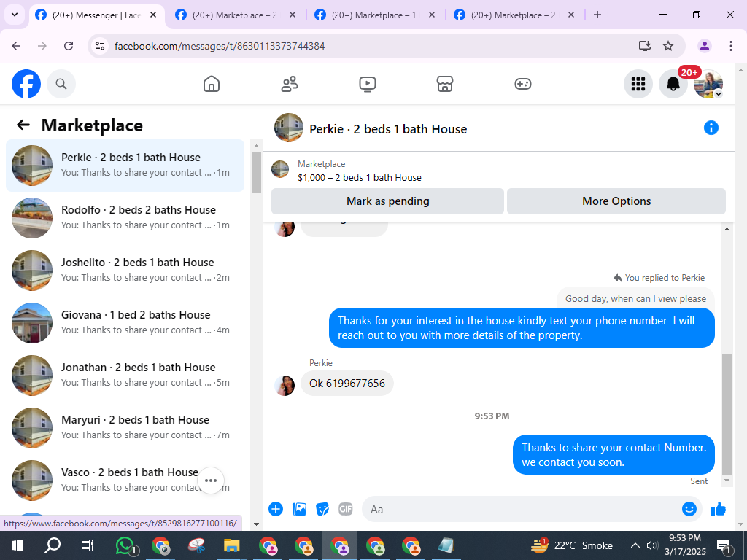Open Facebook logo home link
The width and height of the screenshot is (747, 560).
pos(26,84)
